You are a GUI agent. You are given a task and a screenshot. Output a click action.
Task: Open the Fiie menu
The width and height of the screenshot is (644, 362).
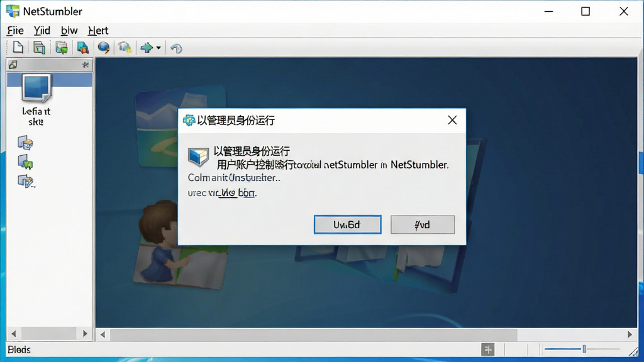[15, 30]
